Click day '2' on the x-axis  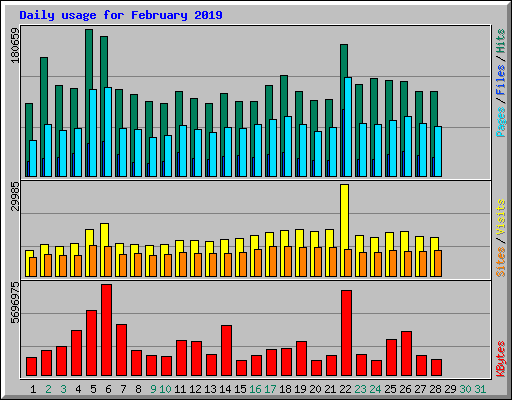(x=48, y=389)
